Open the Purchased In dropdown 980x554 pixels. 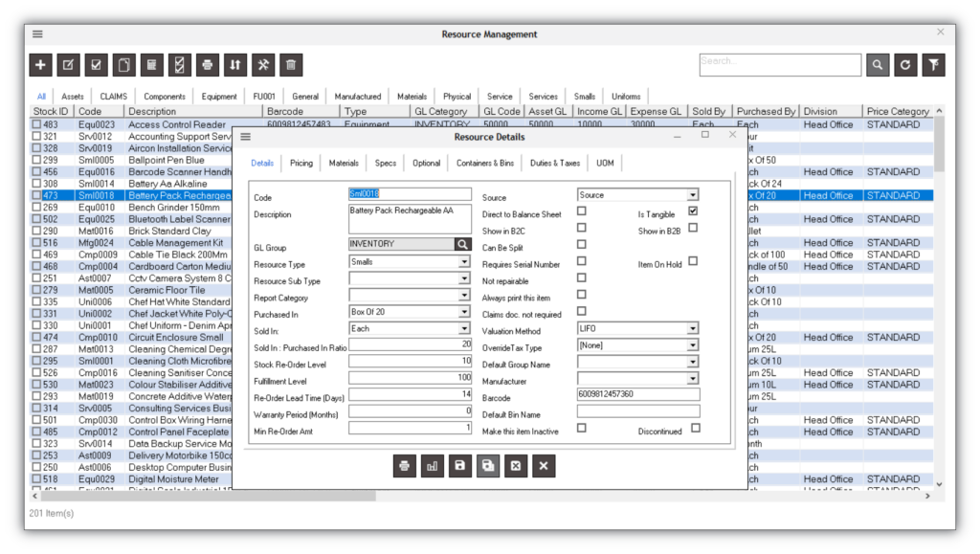[464, 312]
